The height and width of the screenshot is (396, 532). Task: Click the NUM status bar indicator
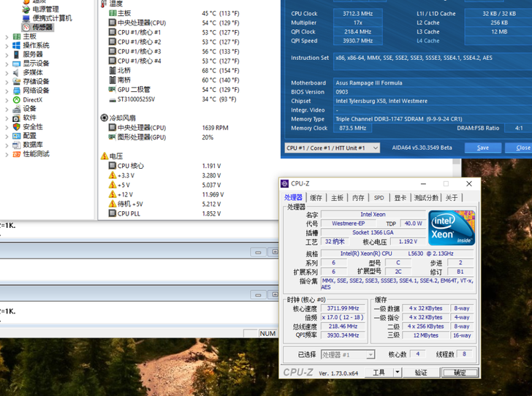(x=267, y=334)
